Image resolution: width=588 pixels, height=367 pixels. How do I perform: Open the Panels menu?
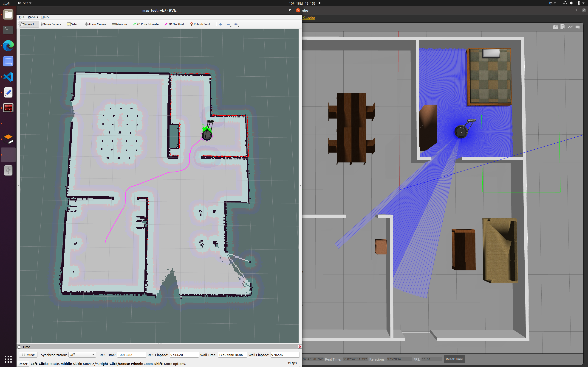pos(33,17)
